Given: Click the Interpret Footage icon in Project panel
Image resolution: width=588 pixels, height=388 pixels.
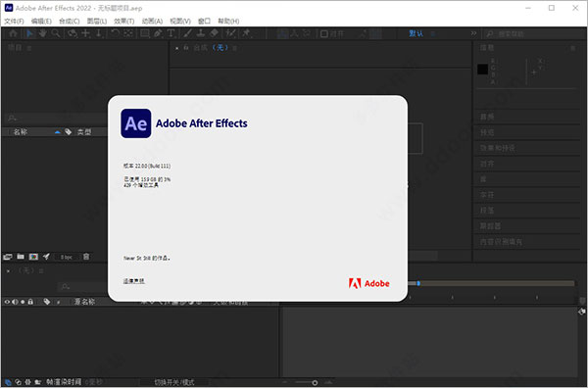Looking at the screenshot, I should [8, 257].
